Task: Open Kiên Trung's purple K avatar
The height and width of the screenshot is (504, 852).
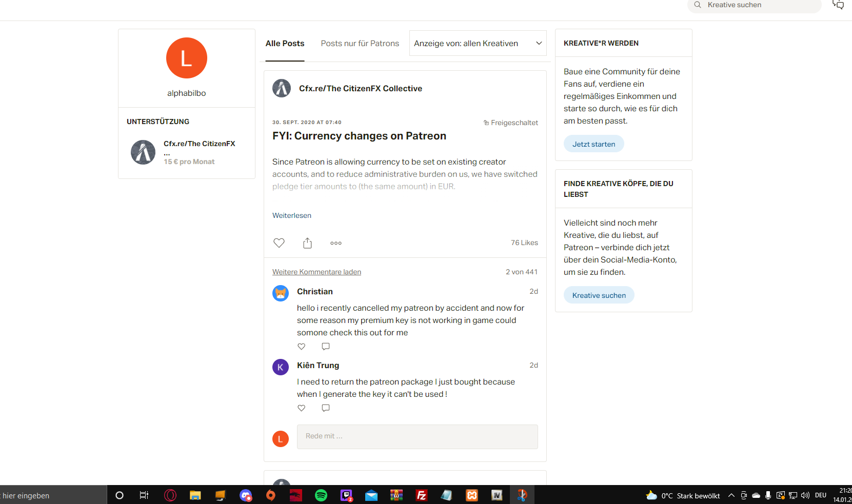Action: [x=281, y=367]
